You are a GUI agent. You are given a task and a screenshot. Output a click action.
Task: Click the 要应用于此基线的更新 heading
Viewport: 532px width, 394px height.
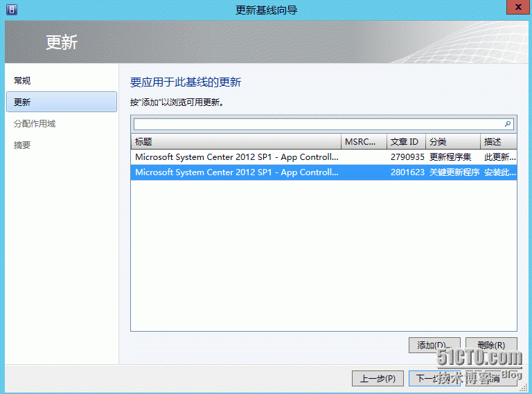coord(186,82)
